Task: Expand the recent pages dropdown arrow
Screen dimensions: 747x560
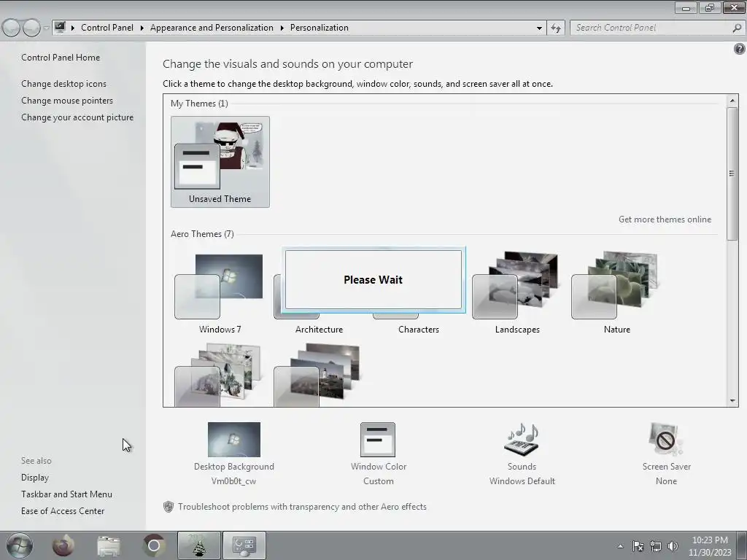Action: pyautogui.click(x=46, y=28)
